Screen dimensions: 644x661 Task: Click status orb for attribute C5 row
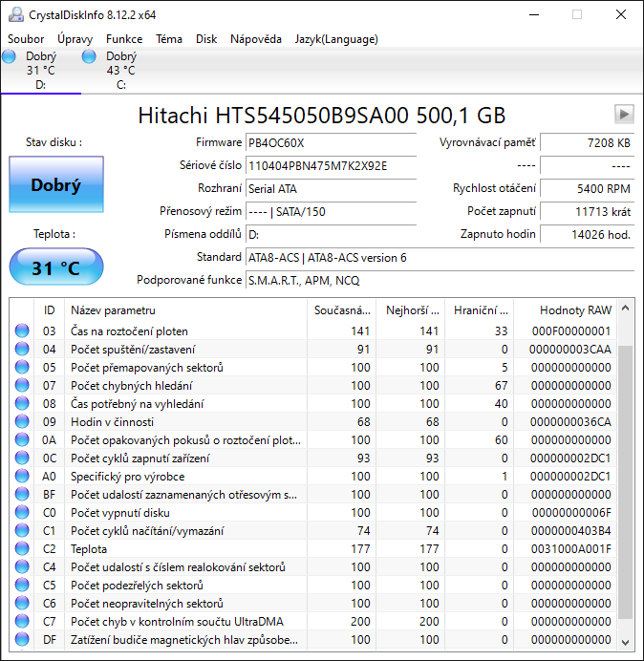(x=22, y=586)
